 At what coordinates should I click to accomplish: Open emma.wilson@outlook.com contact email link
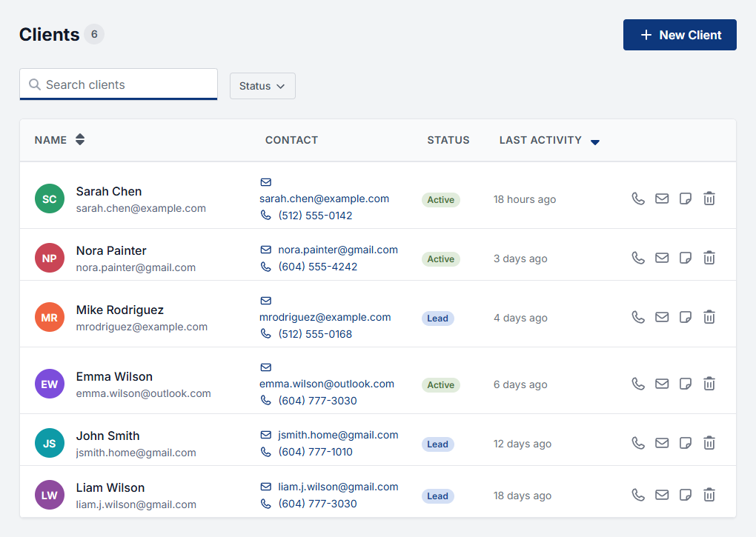pos(326,384)
